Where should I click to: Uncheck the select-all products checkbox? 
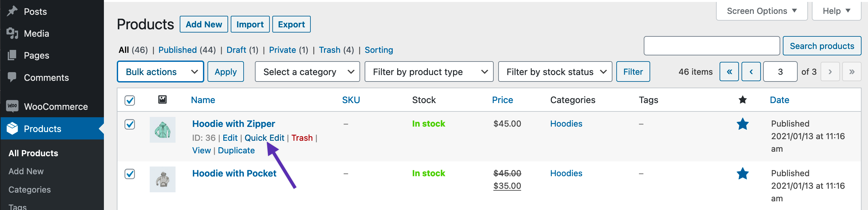[130, 100]
